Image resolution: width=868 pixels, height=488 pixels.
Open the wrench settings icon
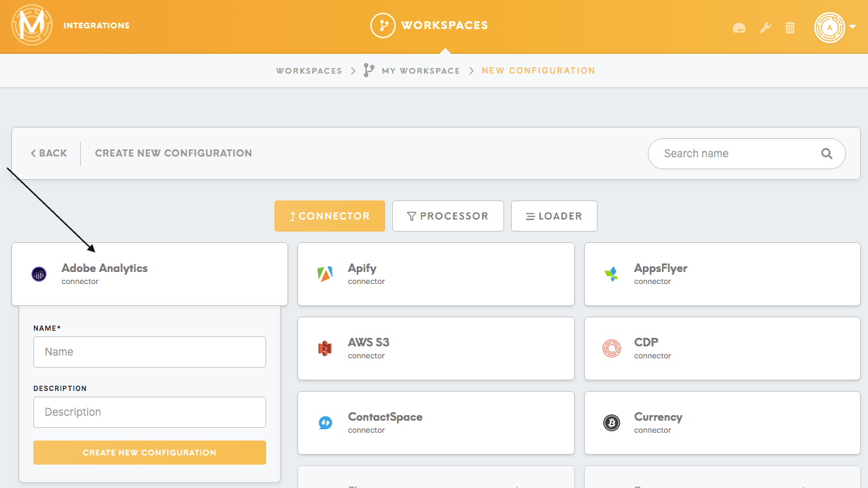pyautogui.click(x=765, y=28)
